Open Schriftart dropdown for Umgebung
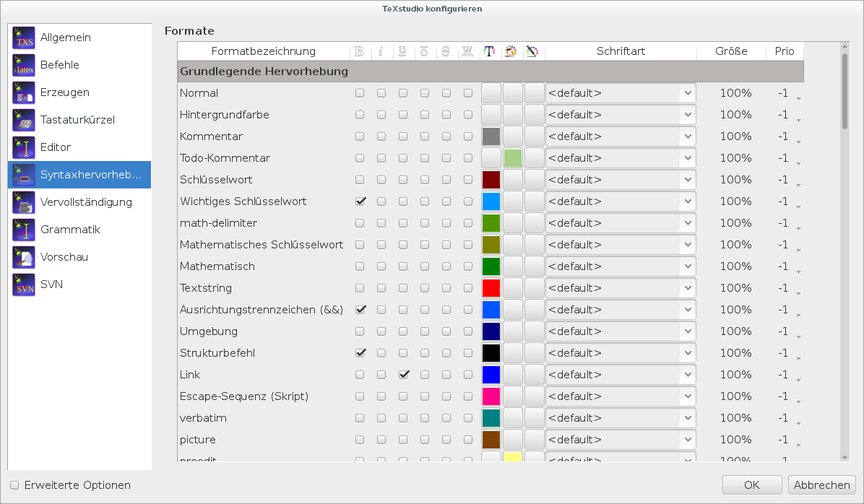Screen dimensions: 864x504 click(x=621, y=331)
